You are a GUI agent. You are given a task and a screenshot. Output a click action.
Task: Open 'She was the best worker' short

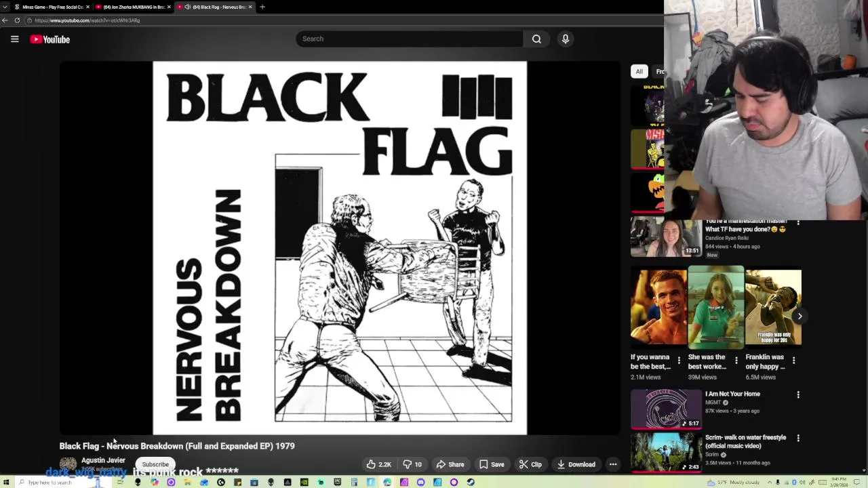tap(716, 308)
